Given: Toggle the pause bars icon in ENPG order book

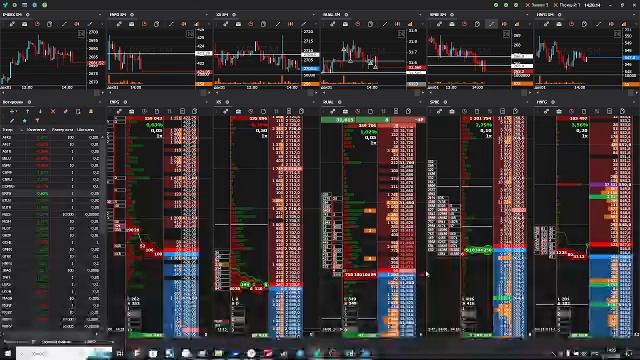Looking at the screenshot, I should (169, 111).
